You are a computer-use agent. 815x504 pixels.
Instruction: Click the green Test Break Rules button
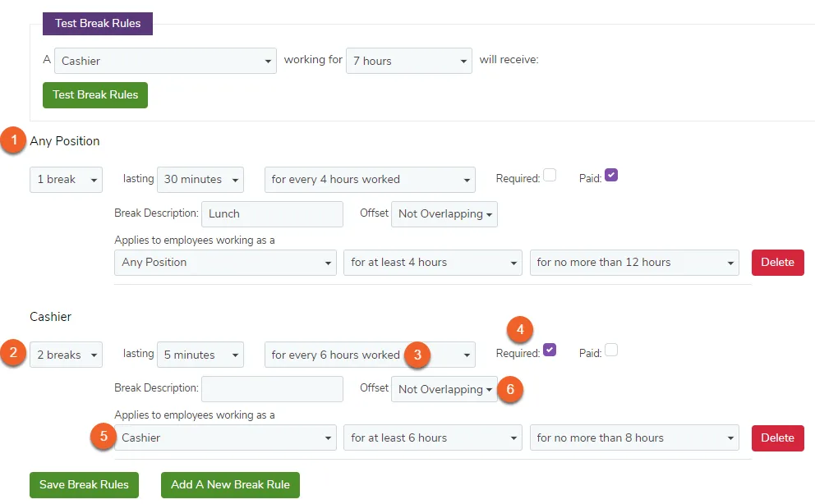click(95, 95)
